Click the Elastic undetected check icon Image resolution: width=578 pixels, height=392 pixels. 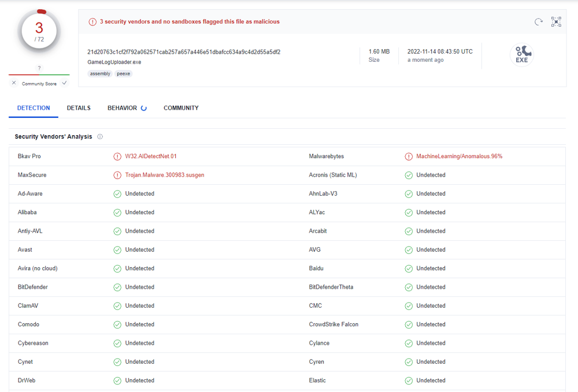(x=409, y=380)
